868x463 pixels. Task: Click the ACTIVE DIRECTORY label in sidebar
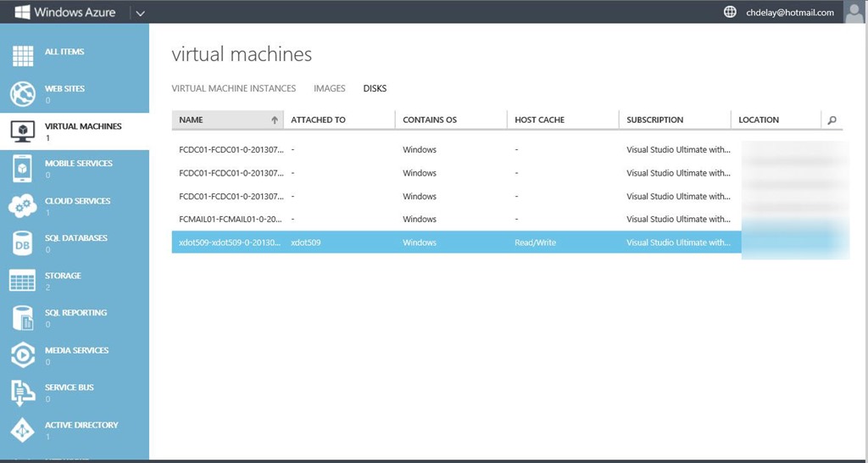coord(81,426)
